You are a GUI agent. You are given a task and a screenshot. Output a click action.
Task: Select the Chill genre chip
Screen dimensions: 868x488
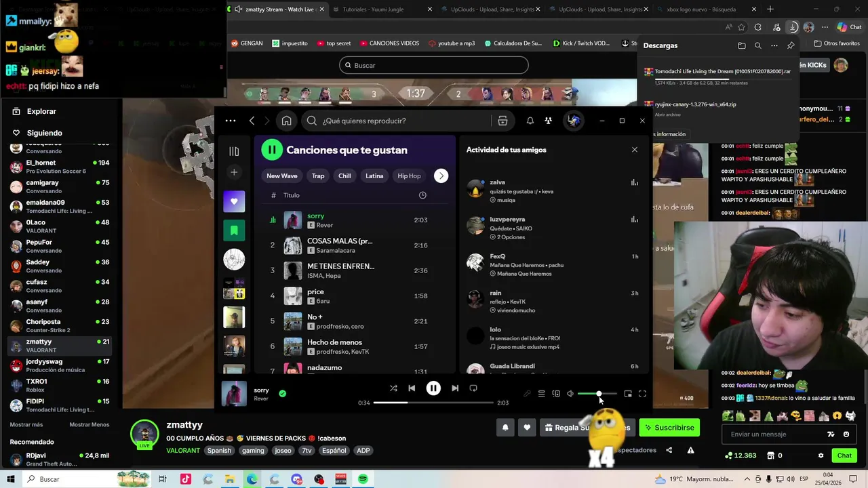[344, 176]
